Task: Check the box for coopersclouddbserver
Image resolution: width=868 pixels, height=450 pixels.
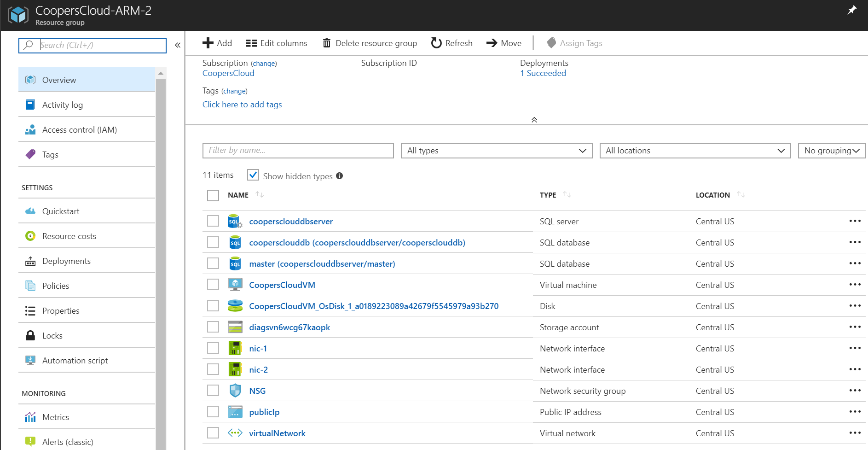Action: tap(213, 221)
